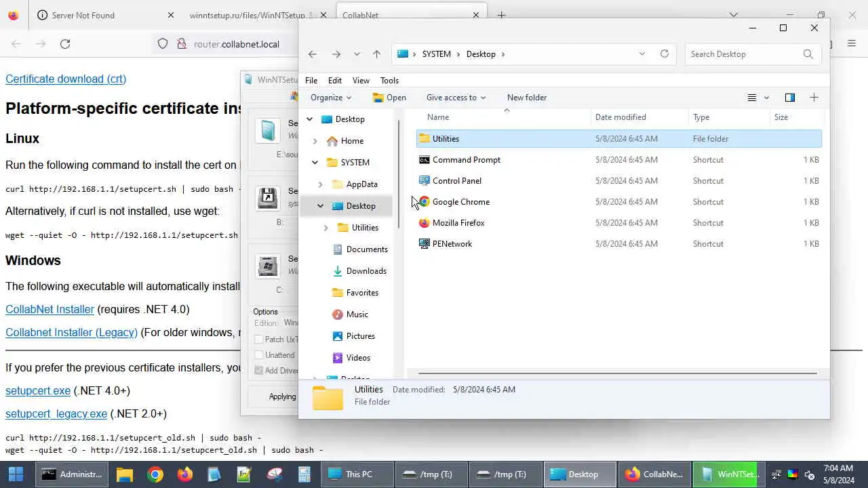Click the plus icon in Explorer toolbar
This screenshot has width=868, height=488.
[814, 98]
